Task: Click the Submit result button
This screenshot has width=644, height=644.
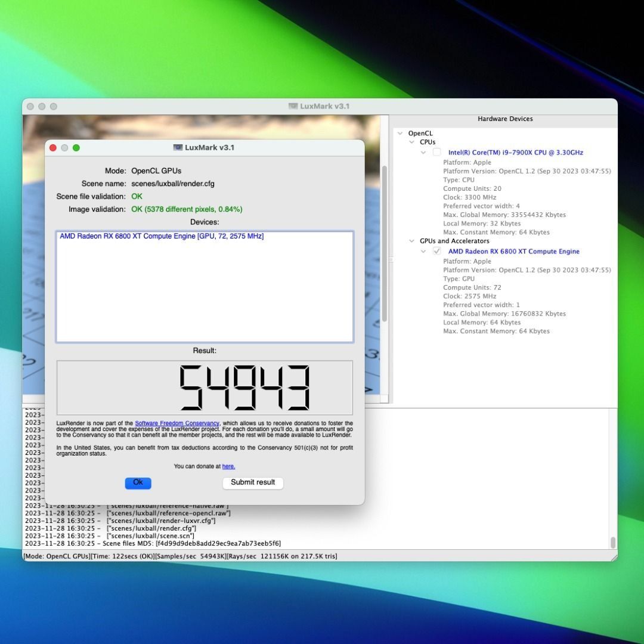Action: [x=253, y=482]
